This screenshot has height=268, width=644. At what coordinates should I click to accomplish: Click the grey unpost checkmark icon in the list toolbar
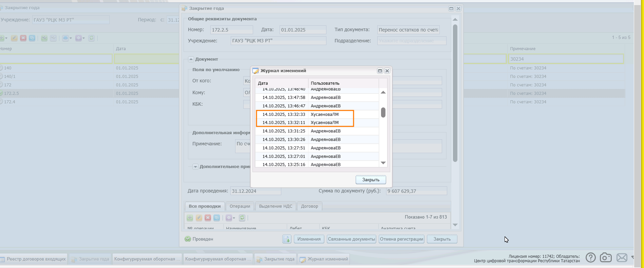click(x=53, y=38)
